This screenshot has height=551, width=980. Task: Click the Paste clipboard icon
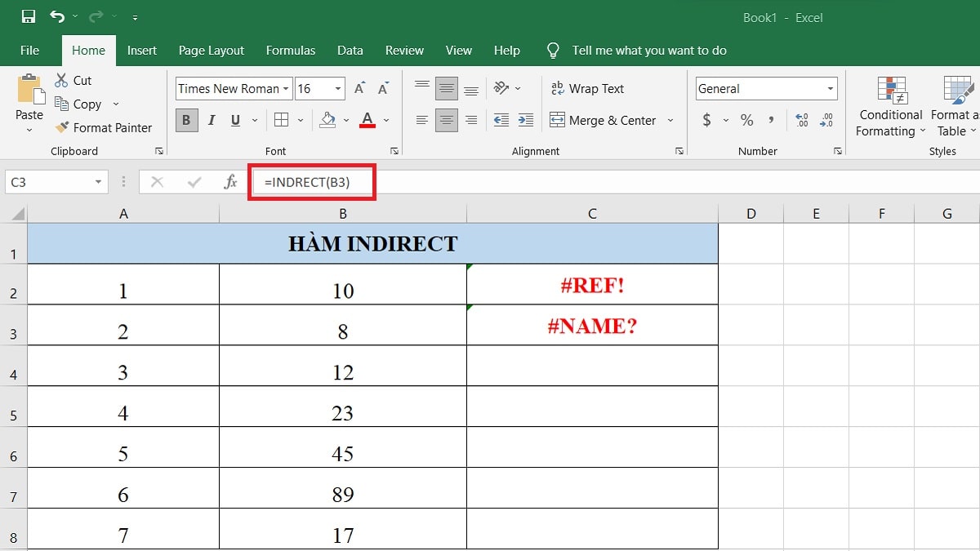click(x=30, y=88)
